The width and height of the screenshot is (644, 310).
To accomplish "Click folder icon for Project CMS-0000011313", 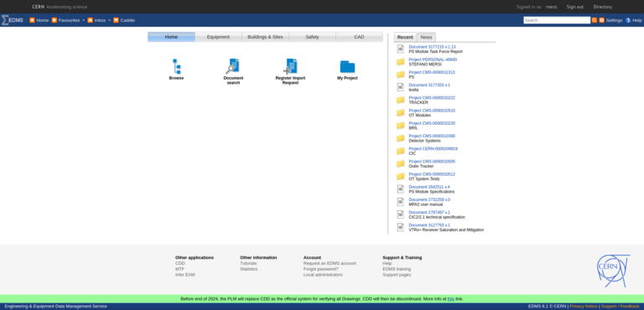I will [x=401, y=75].
